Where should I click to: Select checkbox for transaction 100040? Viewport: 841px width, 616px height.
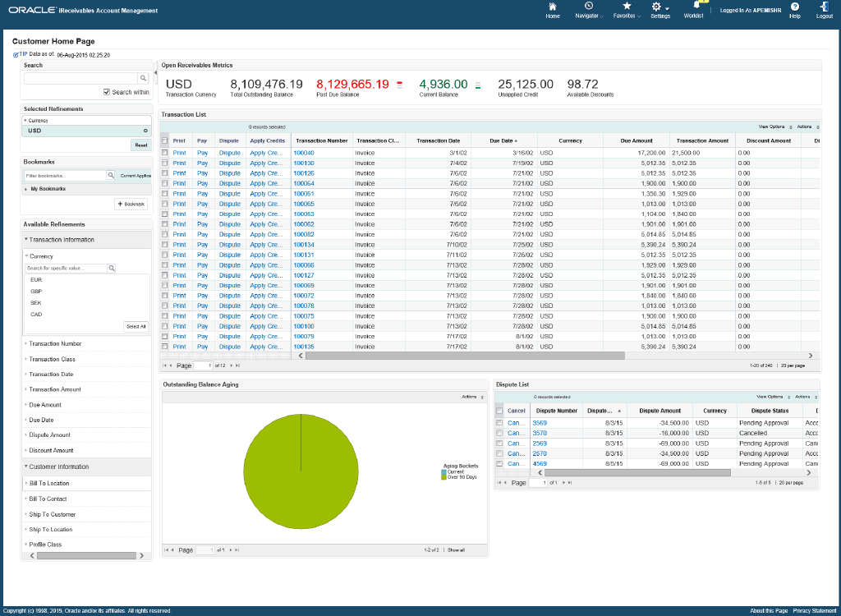click(x=164, y=153)
